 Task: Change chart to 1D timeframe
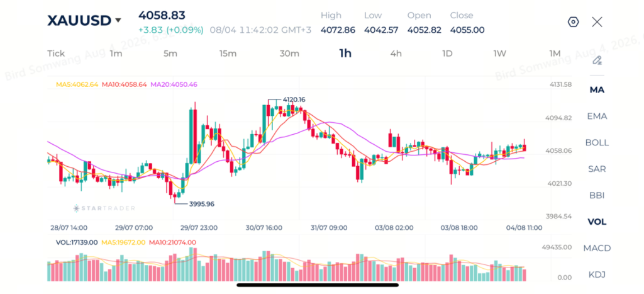click(447, 54)
